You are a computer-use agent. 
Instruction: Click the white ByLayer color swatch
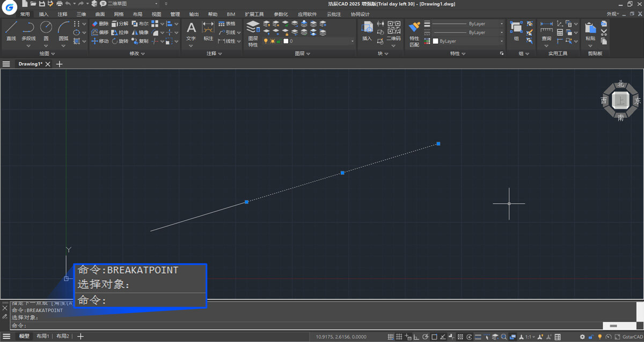point(435,41)
